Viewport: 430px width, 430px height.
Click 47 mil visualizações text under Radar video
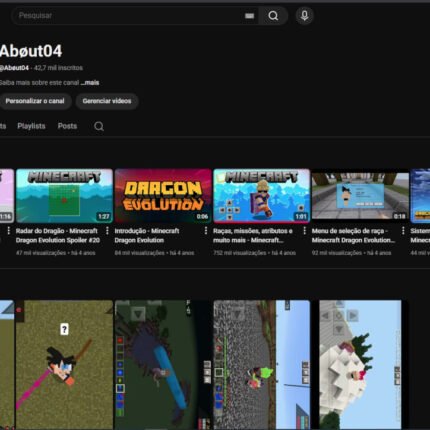41,253
